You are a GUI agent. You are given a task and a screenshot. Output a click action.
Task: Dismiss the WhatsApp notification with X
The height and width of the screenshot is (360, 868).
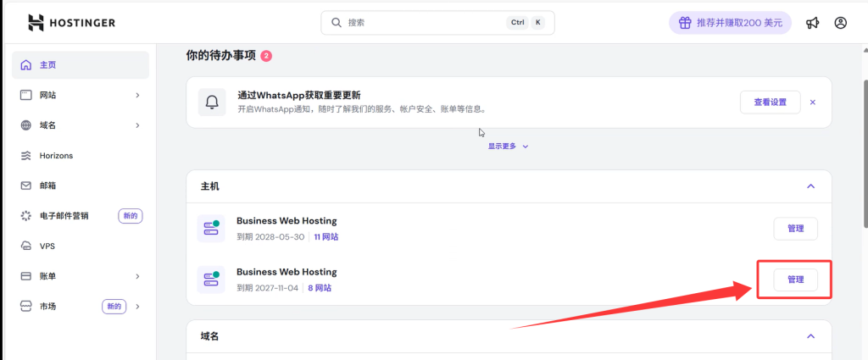tap(812, 102)
